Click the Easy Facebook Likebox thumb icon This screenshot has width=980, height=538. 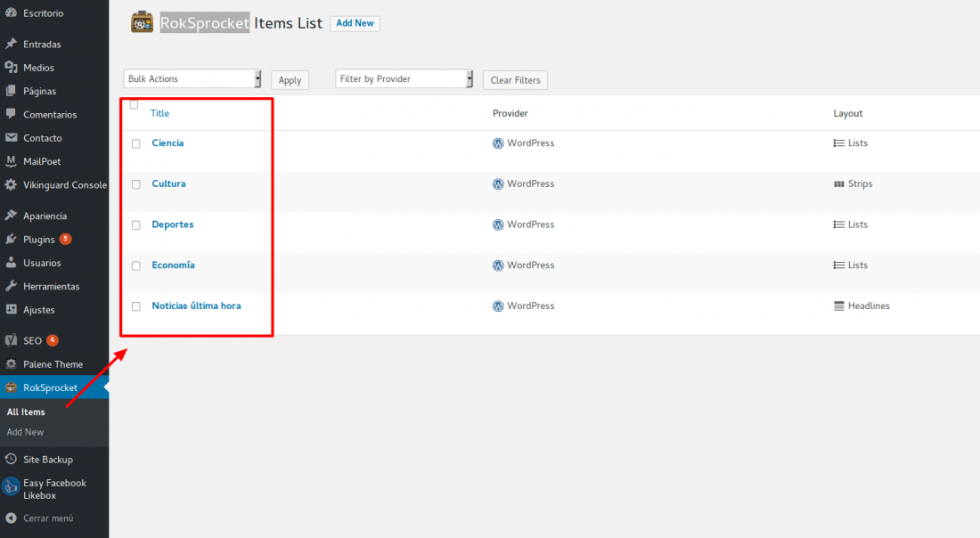[x=11, y=486]
